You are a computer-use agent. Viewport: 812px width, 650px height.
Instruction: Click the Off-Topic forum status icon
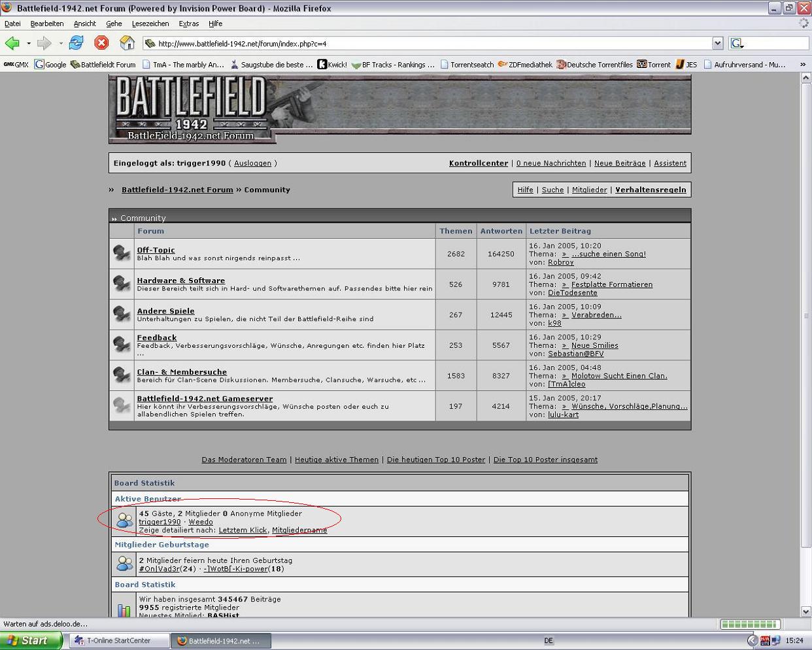pyautogui.click(x=122, y=254)
